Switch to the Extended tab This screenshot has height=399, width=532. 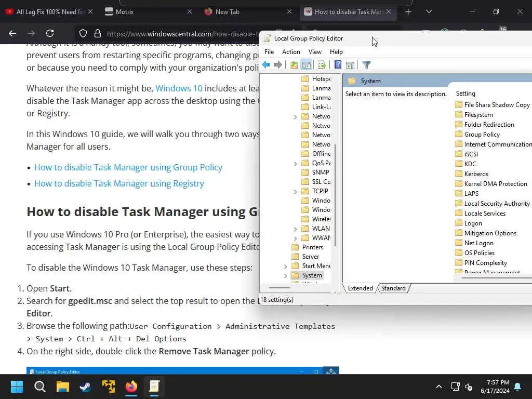[x=361, y=288]
